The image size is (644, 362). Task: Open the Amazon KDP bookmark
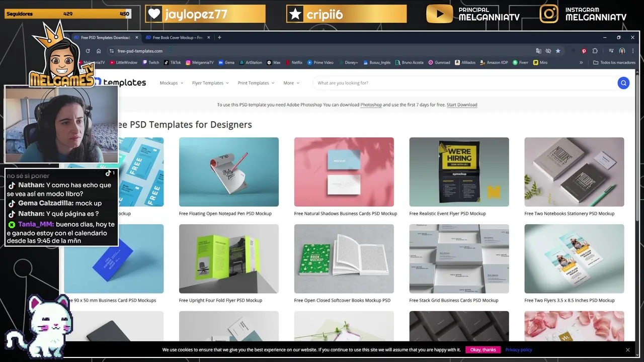point(494,62)
